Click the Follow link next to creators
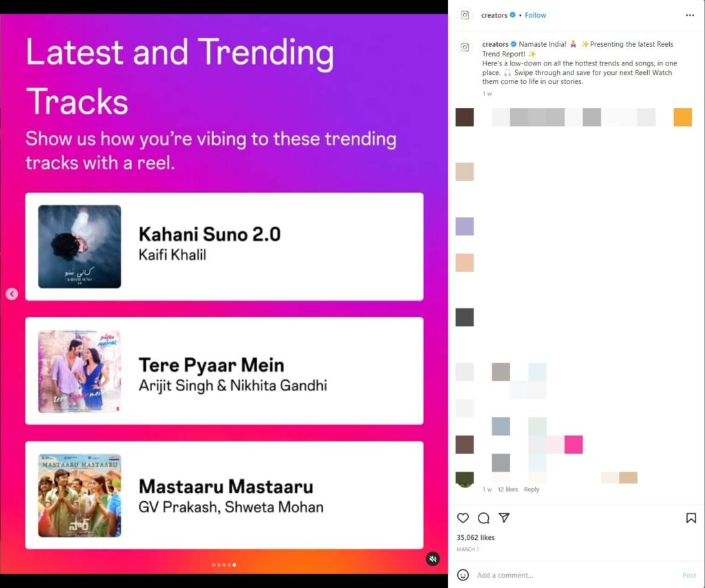Viewport: 705px width, 588px height. 535,15
